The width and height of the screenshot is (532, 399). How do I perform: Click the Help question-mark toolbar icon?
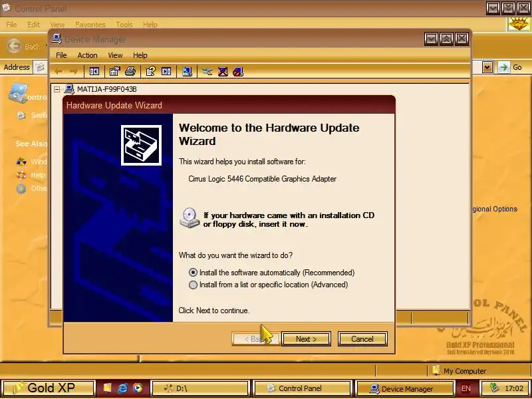tap(151, 71)
